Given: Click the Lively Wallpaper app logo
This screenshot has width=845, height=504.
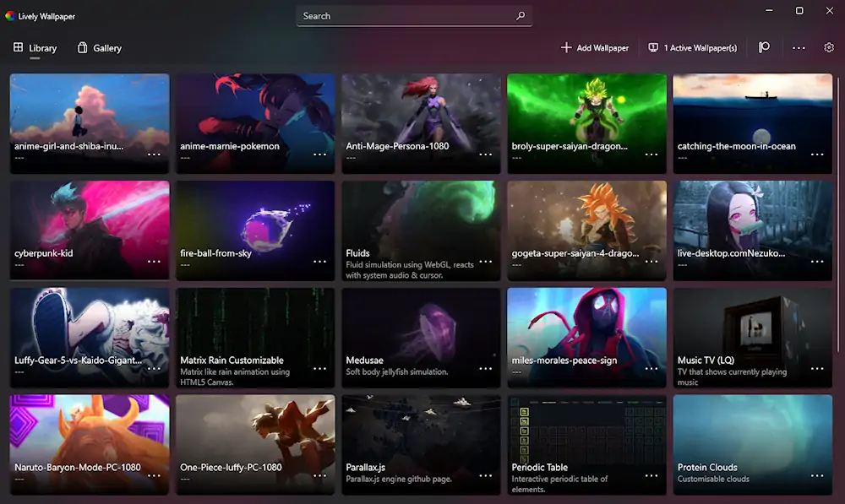Looking at the screenshot, I should pos(9,16).
